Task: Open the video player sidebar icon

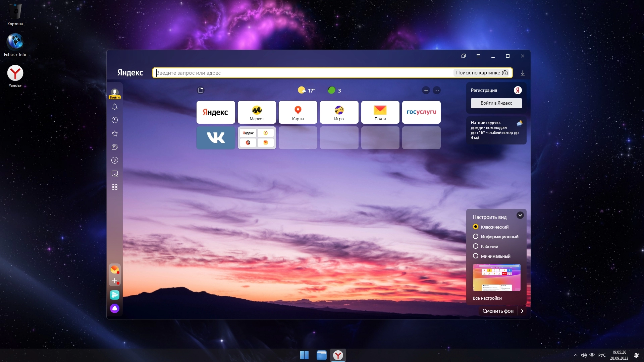Action: (x=115, y=161)
